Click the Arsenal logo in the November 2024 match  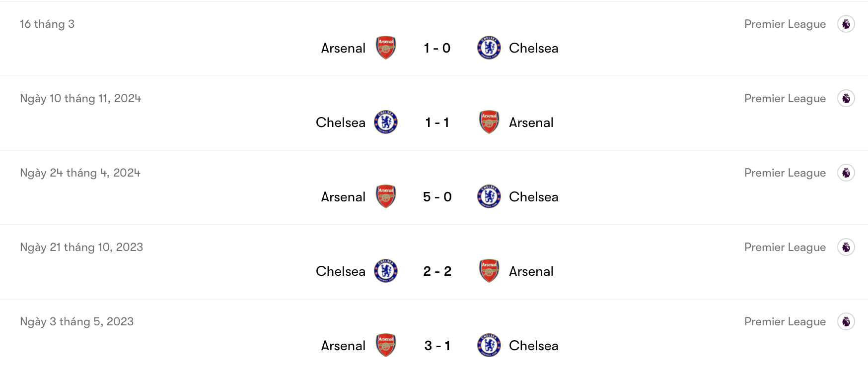[489, 123]
